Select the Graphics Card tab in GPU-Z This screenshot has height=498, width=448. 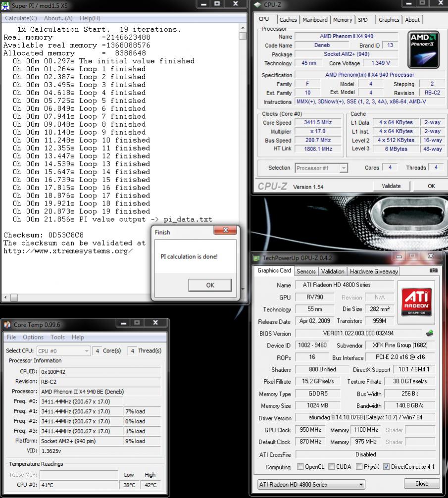point(274,271)
